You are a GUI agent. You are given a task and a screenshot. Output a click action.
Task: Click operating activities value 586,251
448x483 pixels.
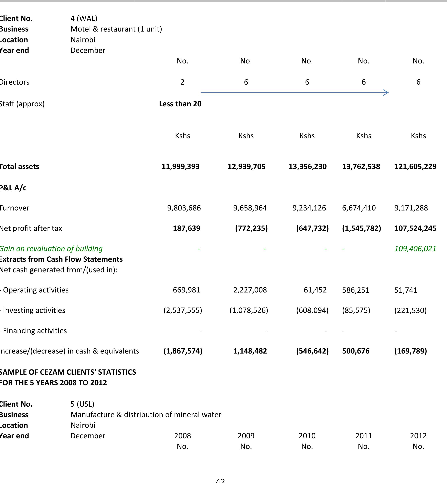click(x=356, y=290)
